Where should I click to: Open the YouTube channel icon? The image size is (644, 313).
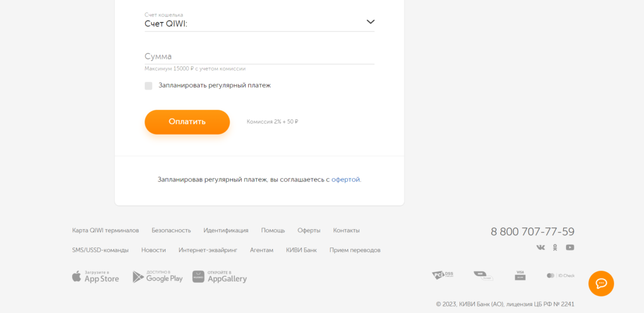pyautogui.click(x=570, y=247)
